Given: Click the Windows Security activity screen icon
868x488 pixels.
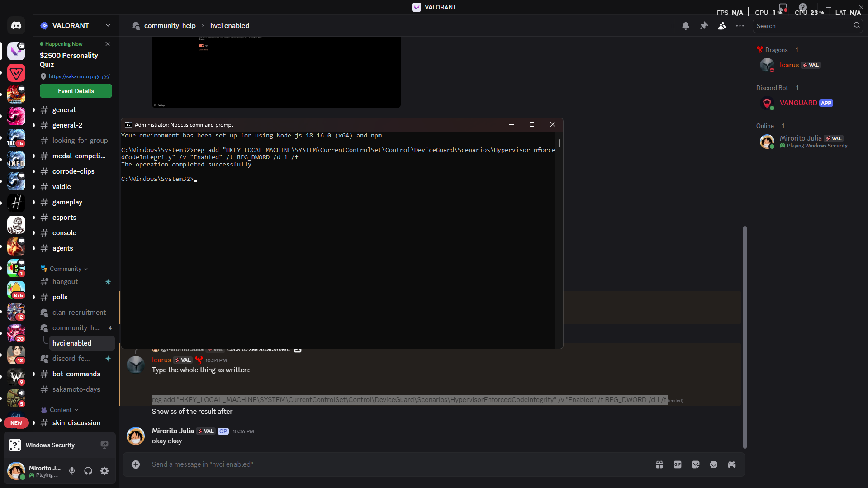Looking at the screenshot, I should tap(104, 445).
